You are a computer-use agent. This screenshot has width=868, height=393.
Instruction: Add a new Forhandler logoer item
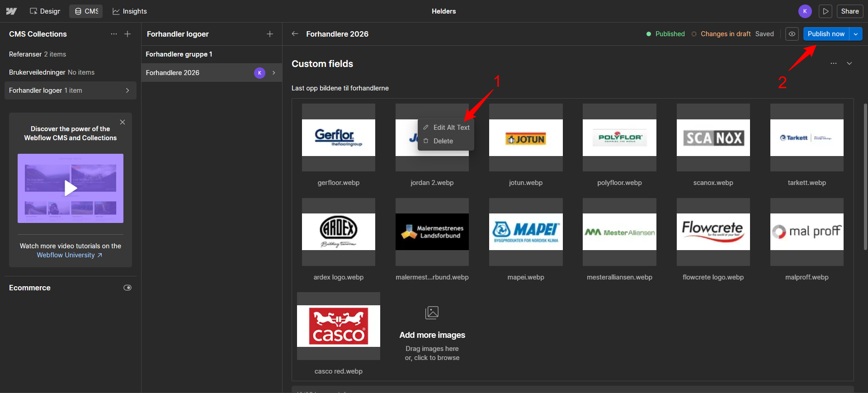[270, 34]
